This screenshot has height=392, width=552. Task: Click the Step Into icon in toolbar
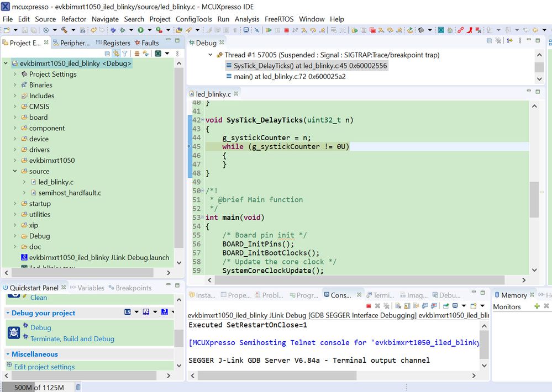pos(304,30)
